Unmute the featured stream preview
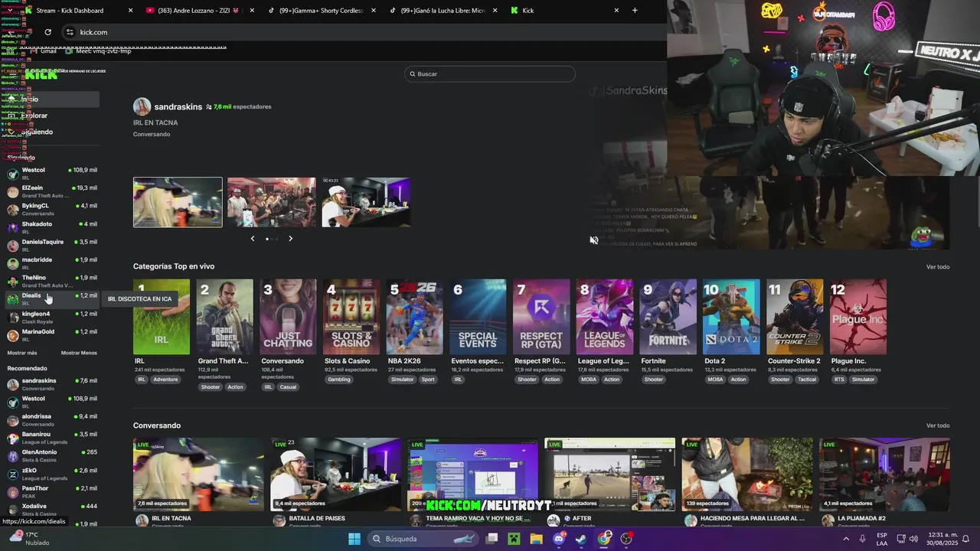 [x=593, y=240]
